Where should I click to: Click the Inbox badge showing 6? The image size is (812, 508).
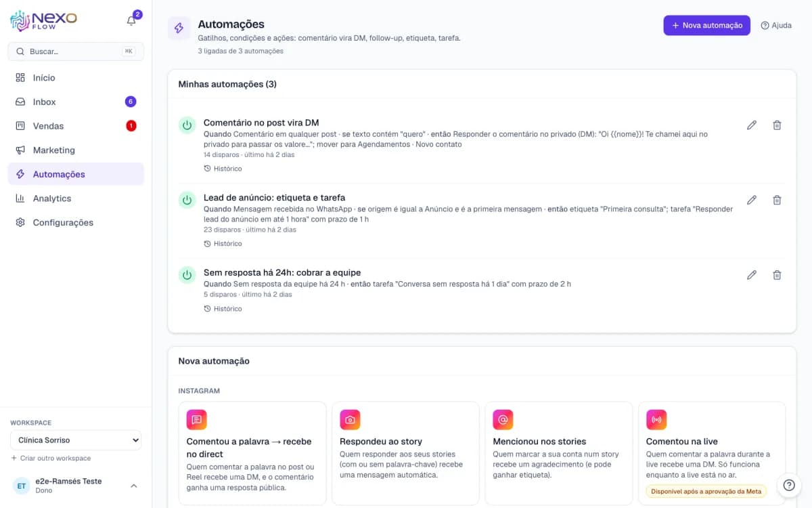click(131, 102)
